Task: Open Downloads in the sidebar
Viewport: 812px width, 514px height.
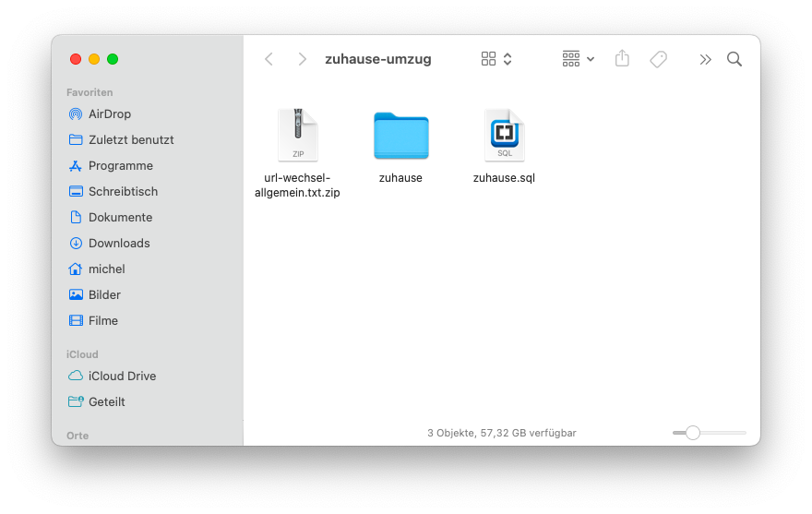Action: [118, 244]
